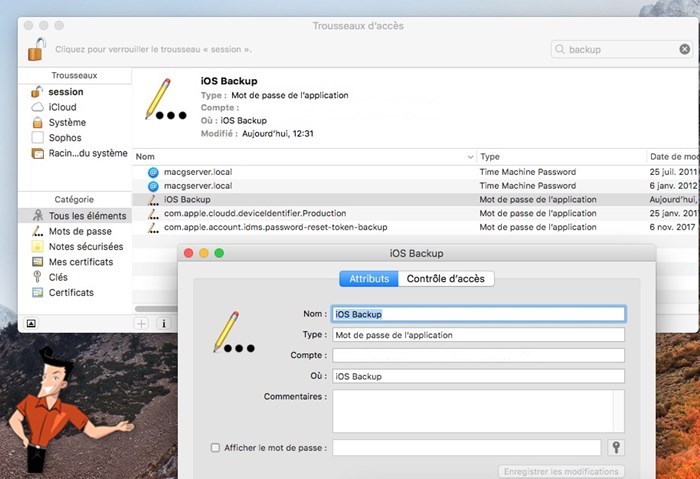
Task: Minimize the iOS Backup window with yellow button
Action: 204,253
